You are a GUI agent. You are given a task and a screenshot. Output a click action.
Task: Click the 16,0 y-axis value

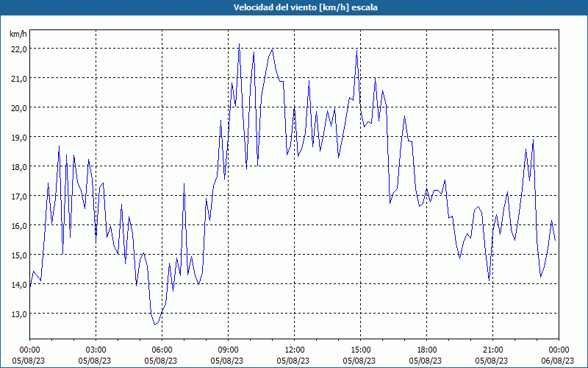point(19,226)
